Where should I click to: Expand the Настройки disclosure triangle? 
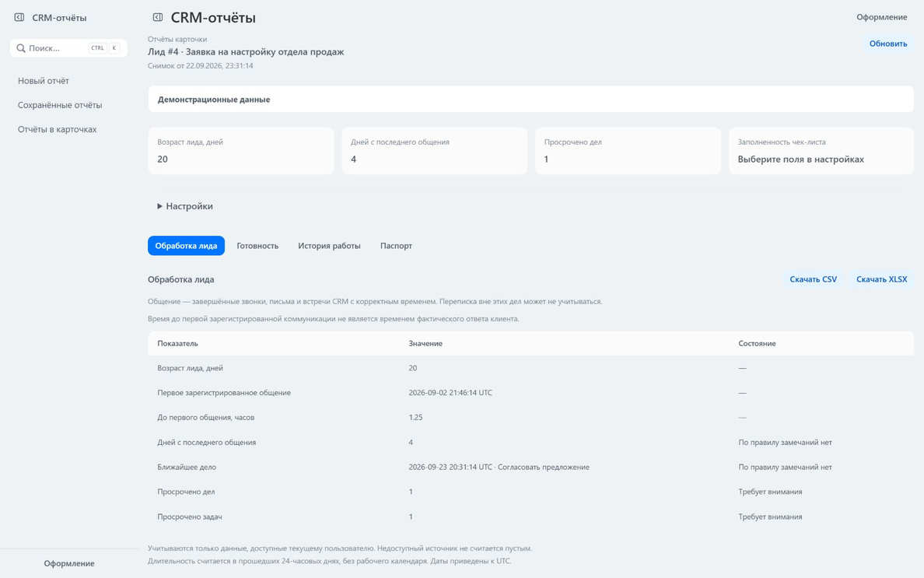pos(159,206)
